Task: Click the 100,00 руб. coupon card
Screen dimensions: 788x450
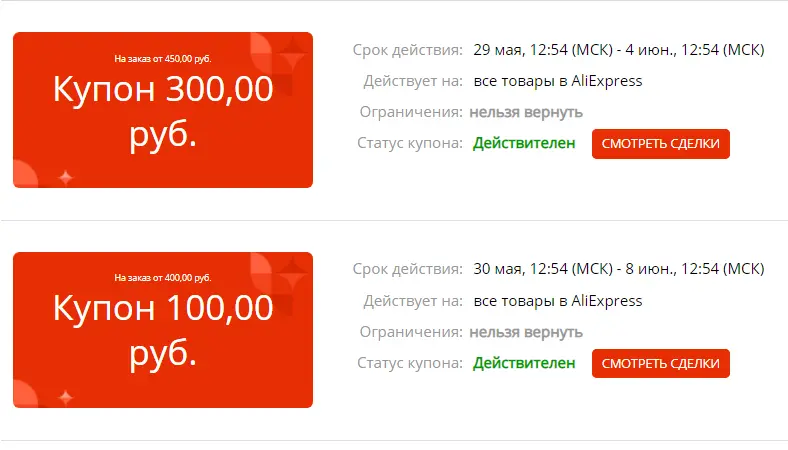Action: point(163,330)
